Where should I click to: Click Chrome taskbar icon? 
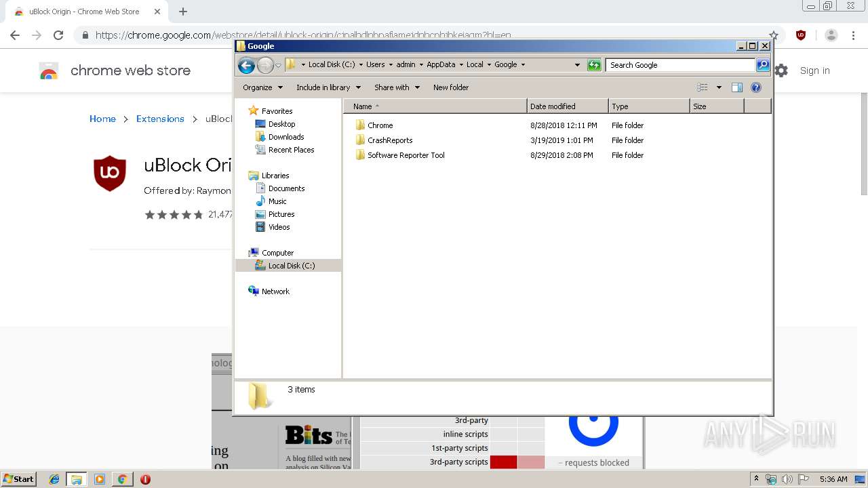122,479
